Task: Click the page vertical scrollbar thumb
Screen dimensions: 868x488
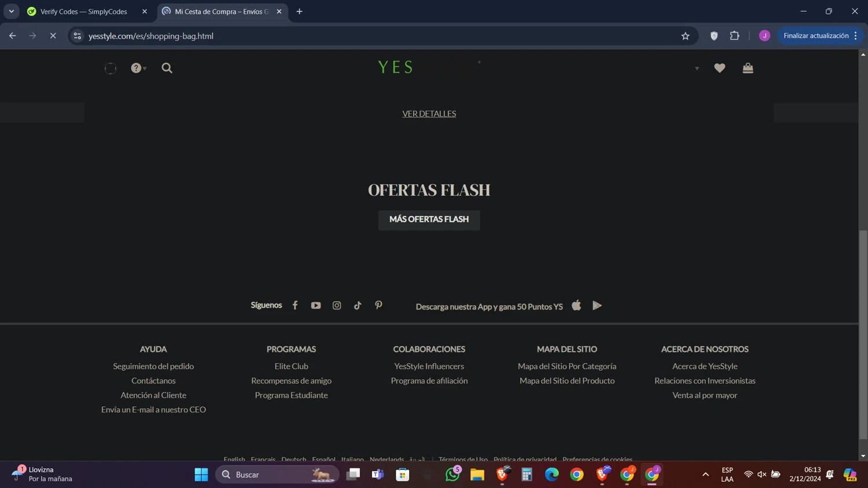Action: [x=863, y=334]
